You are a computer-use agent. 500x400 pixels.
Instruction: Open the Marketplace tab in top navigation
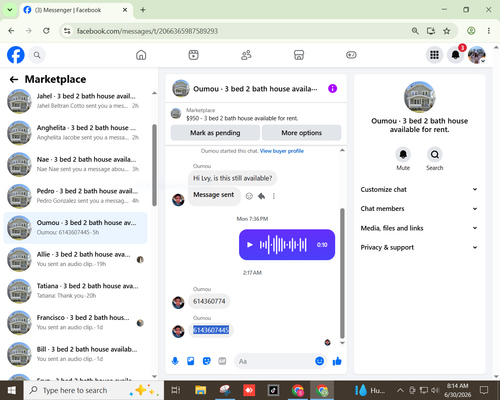tap(299, 55)
